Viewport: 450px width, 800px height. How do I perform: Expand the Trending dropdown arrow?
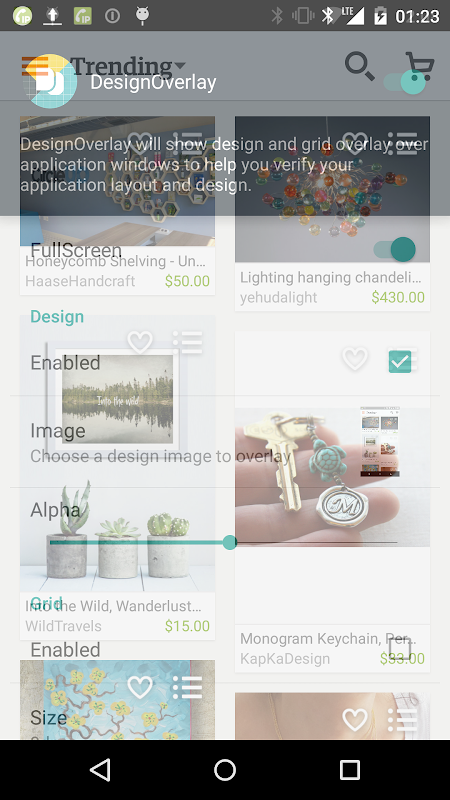pyautogui.click(x=180, y=65)
